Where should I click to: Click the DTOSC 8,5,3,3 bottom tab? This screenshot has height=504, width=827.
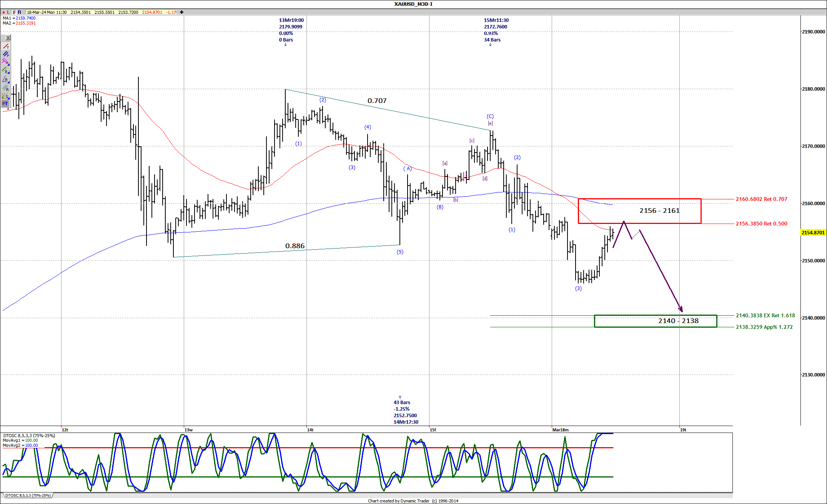tap(28, 496)
